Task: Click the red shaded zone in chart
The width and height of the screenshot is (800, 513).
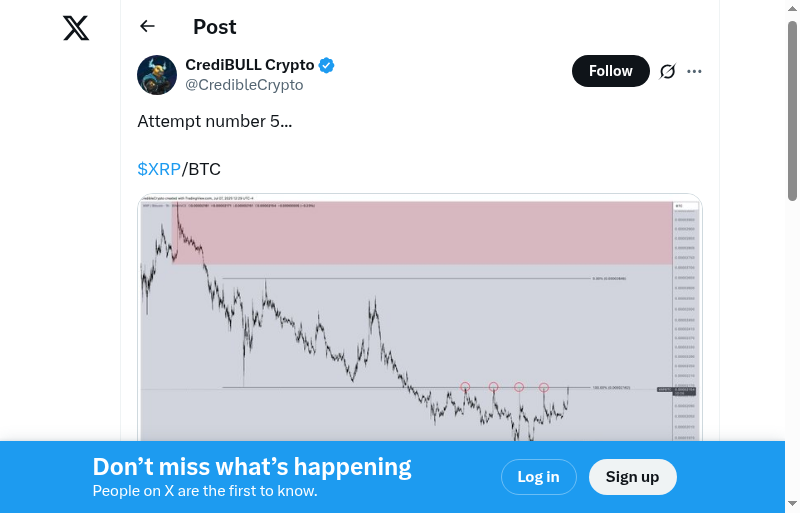Action: pos(420,232)
